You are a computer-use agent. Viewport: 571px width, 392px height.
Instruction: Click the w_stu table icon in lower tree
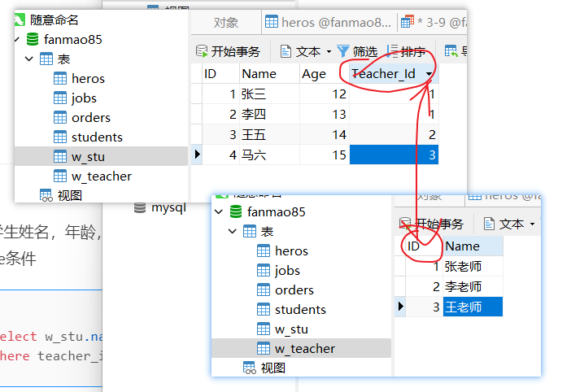[264, 329]
